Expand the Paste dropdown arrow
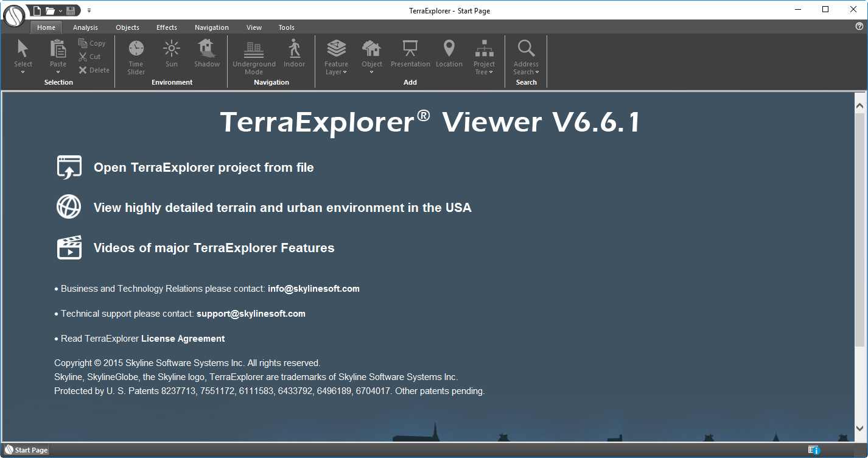This screenshot has width=868, height=458. pyautogui.click(x=58, y=72)
